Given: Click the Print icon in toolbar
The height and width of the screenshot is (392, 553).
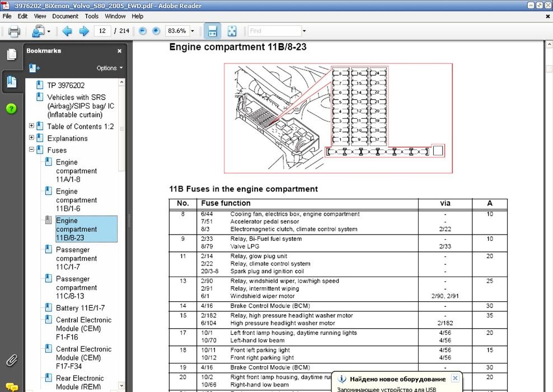Looking at the screenshot, I should tap(14, 31).
